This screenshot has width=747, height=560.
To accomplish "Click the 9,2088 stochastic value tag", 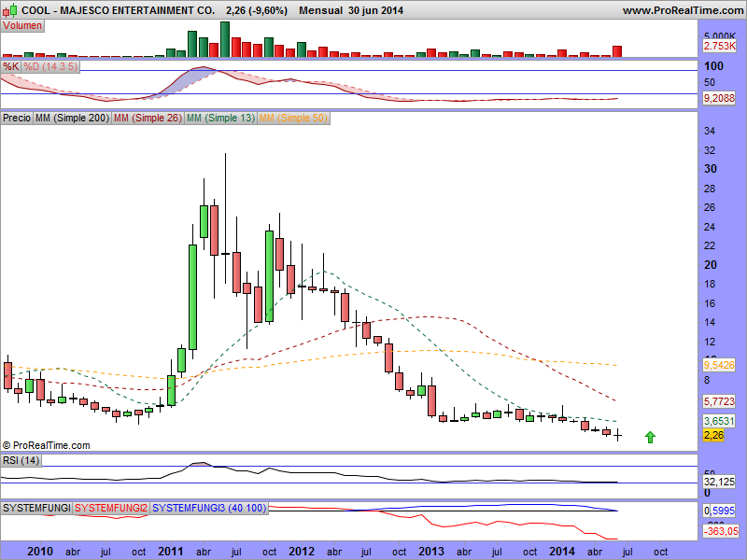I will pyautogui.click(x=719, y=98).
